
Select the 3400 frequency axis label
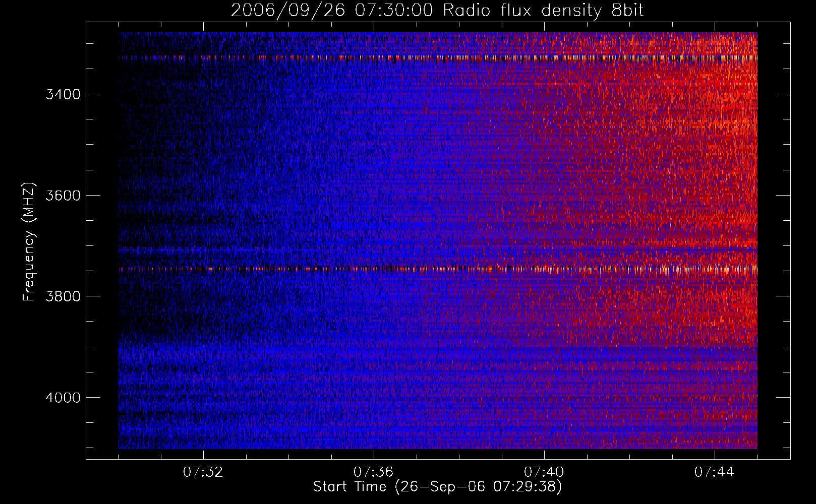[63, 94]
